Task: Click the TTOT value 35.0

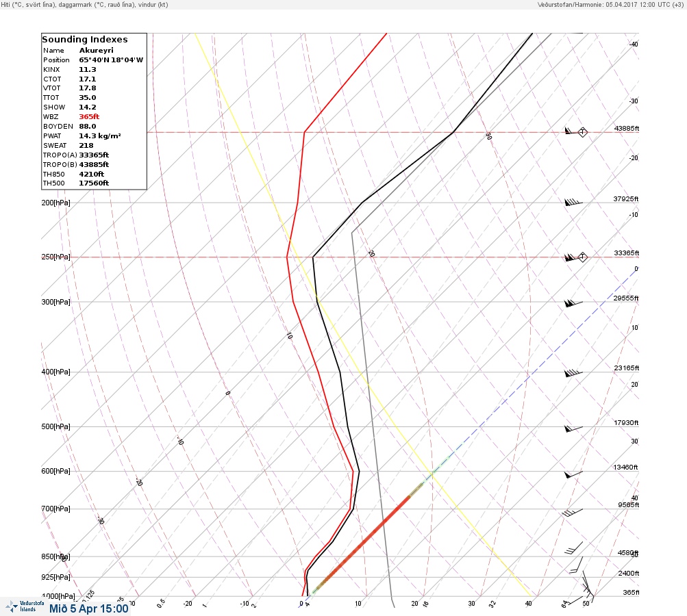Action: click(x=88, y=98)
